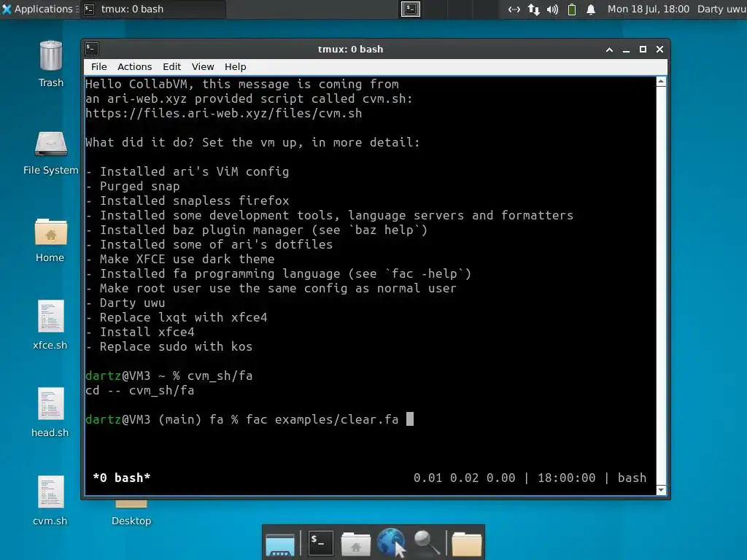Click the terminal window title 'tmux: 0 bash'
The height and width of the screenshot is (560, 747).
(x=351, y=49)
